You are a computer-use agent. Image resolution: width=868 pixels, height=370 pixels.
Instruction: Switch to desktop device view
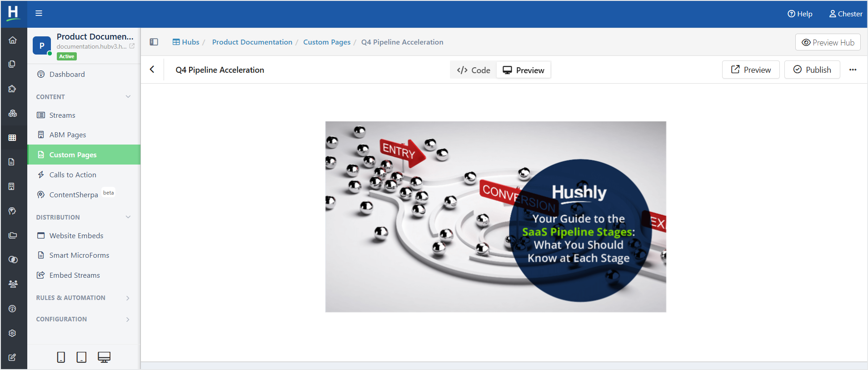(x=104, y=357)
